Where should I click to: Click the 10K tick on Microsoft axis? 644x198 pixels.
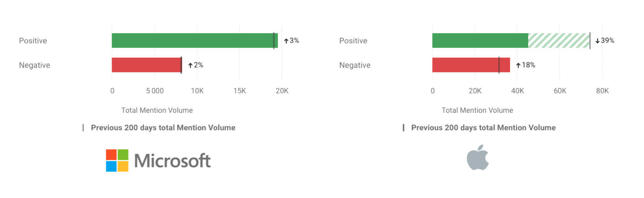pos(197,91)
